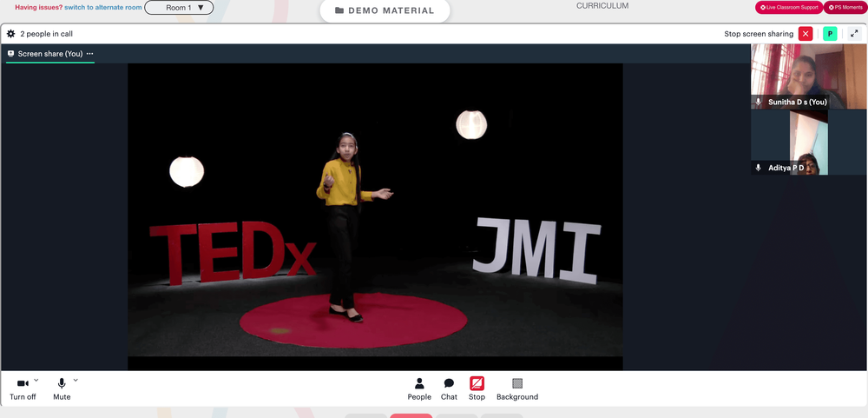Open the Curriculum tab

coord(602,6)
